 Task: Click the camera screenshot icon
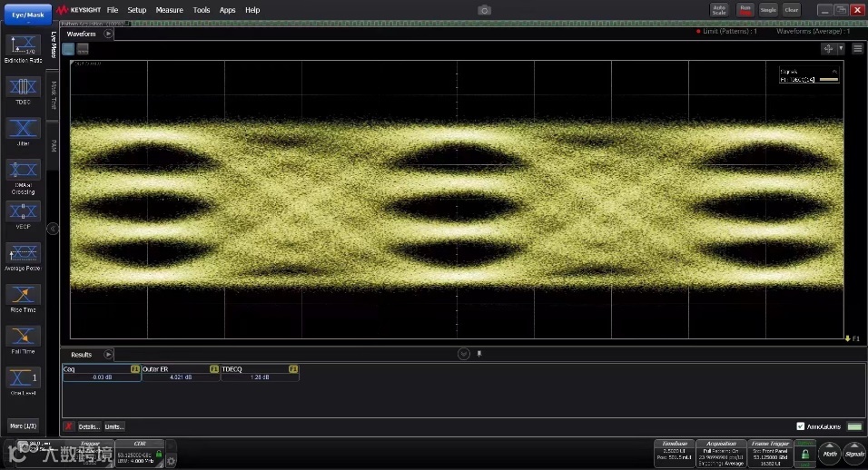click(484, 10)
